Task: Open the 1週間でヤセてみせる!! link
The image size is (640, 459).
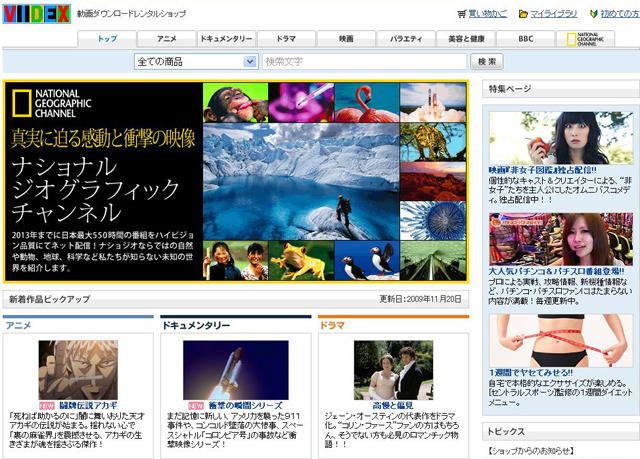Action: [x=531, y=373]
